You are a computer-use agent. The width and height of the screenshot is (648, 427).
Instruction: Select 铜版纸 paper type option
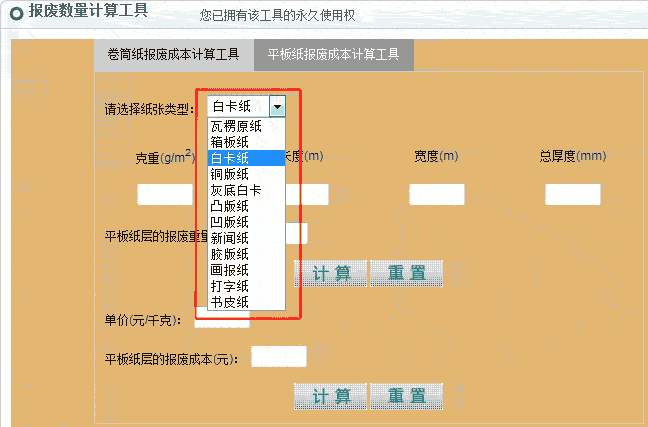pyautogui.click(x=229, y=174)
